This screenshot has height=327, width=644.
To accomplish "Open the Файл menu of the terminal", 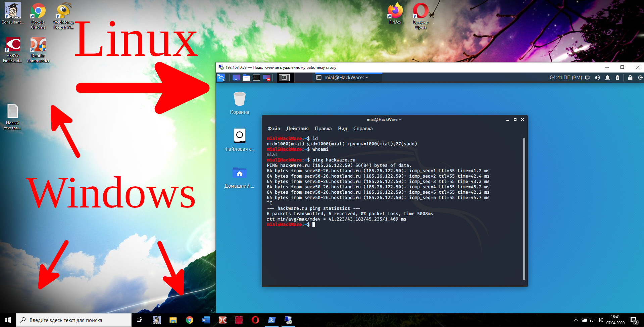I will tap(273, 129).
